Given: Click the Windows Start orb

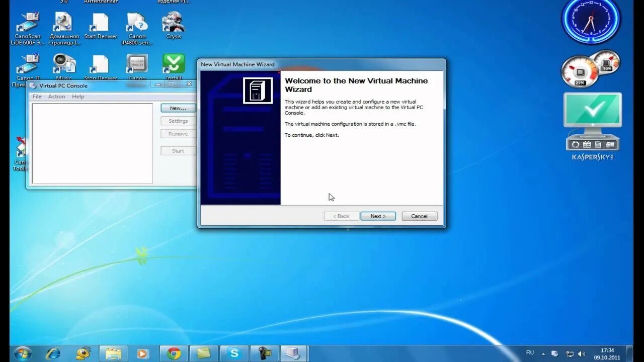Looking at the screenshot, I should (23, 353).
